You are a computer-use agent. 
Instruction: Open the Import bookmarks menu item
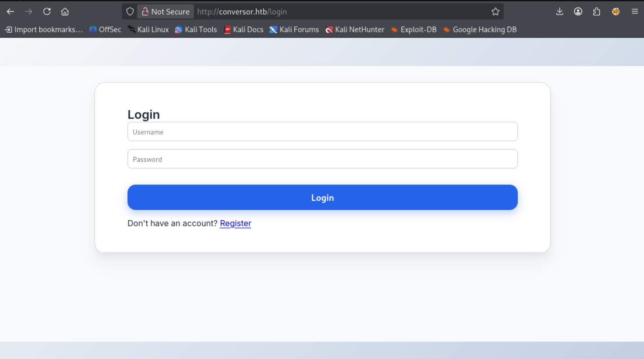[x=43, y=29]
